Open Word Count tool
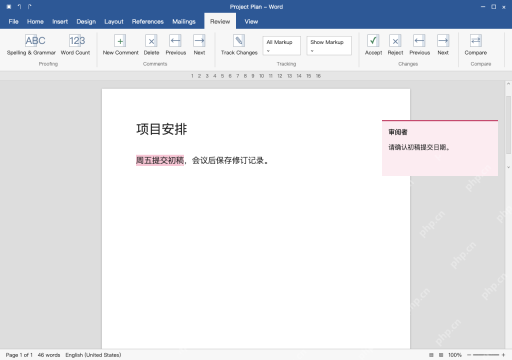 click(76, 45)
